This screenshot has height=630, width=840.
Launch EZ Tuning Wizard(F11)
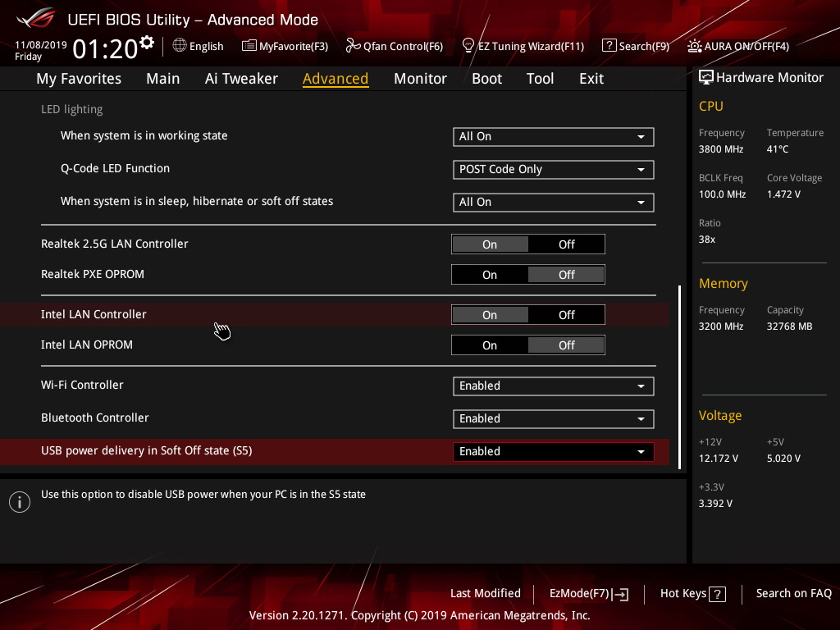pyautogui.click(x=523, y=46)
